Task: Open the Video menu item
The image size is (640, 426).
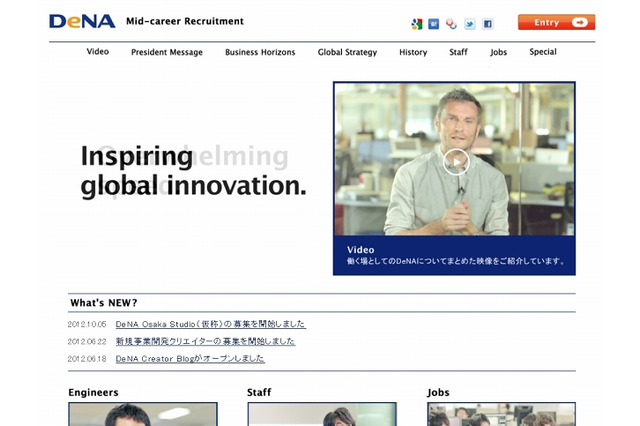Action: pos(98,52)
